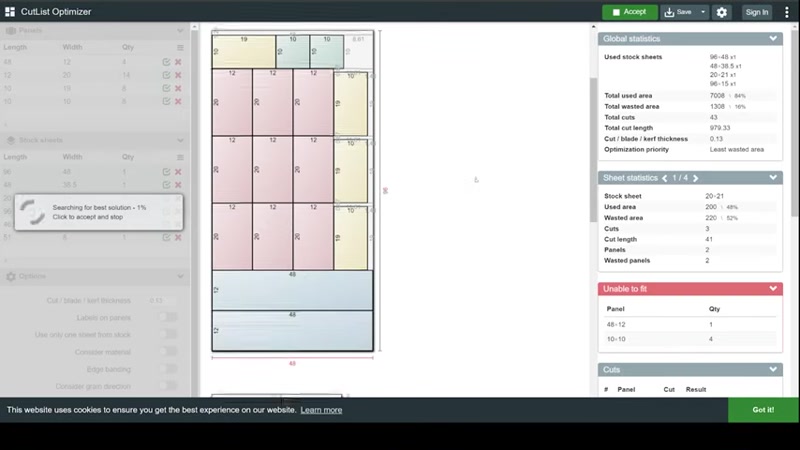Open settings via the gear icon
The image size is (800, 450).
pyautogui.click(x=721, y=12)
